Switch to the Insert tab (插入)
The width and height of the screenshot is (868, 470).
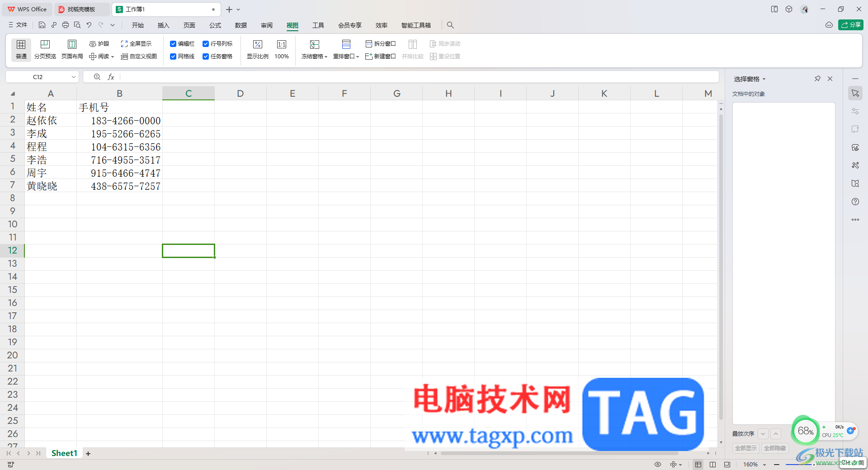click(163, 25)
